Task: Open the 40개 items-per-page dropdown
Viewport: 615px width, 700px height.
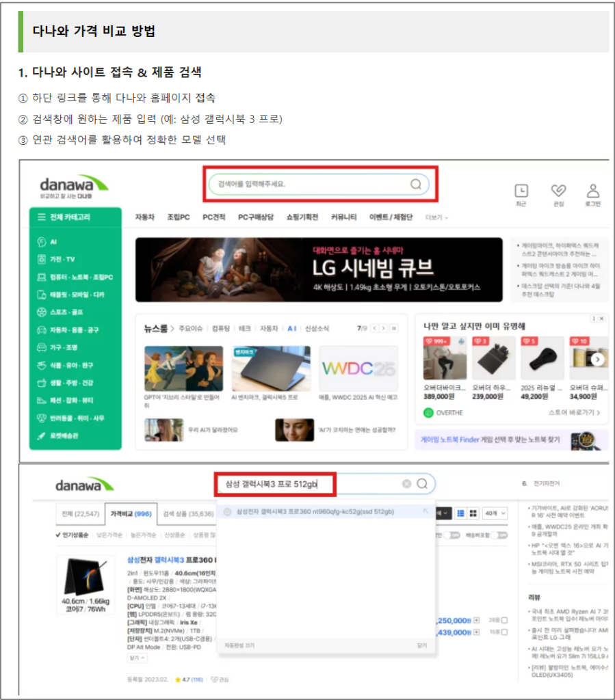Action: point(495,513)
